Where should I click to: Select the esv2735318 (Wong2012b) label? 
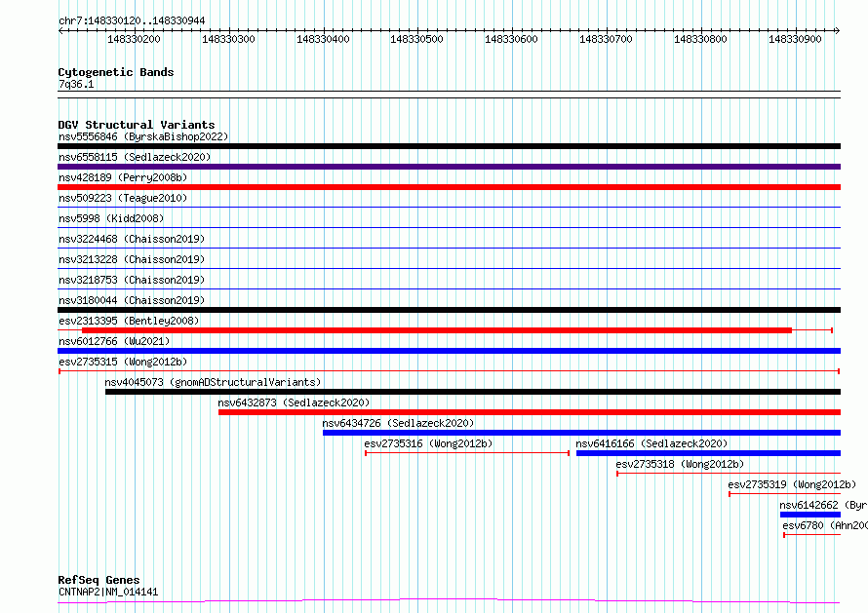click(x=680, y=465)
